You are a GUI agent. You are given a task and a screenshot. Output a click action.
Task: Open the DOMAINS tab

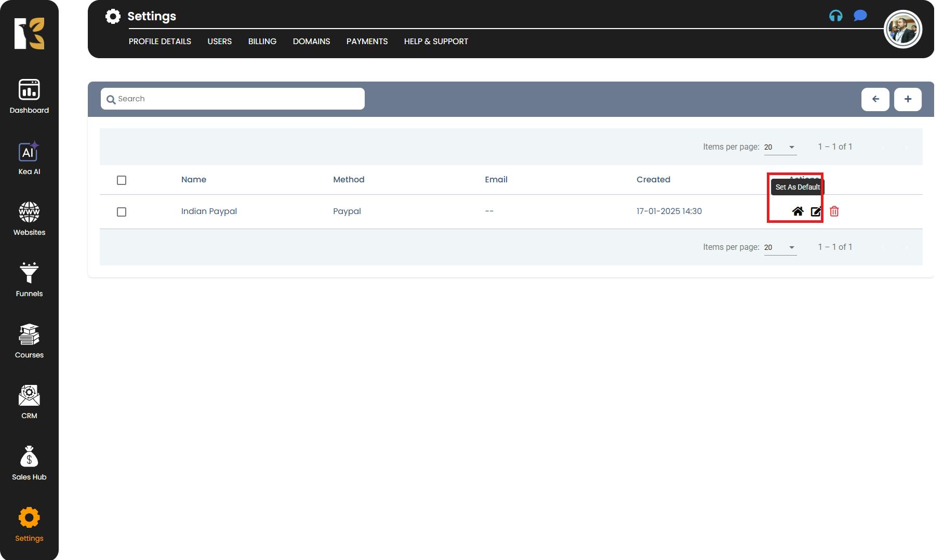[x=311, y=42]
